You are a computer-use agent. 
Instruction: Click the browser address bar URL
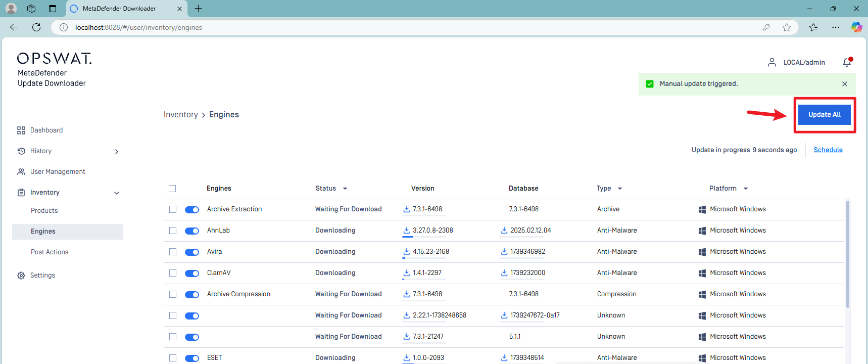click(138, 27)
